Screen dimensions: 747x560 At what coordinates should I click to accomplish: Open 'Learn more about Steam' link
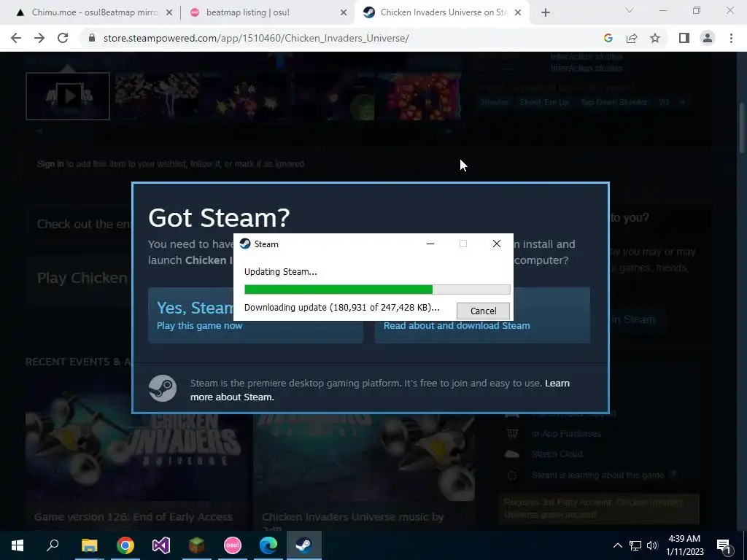click(379, 390)
